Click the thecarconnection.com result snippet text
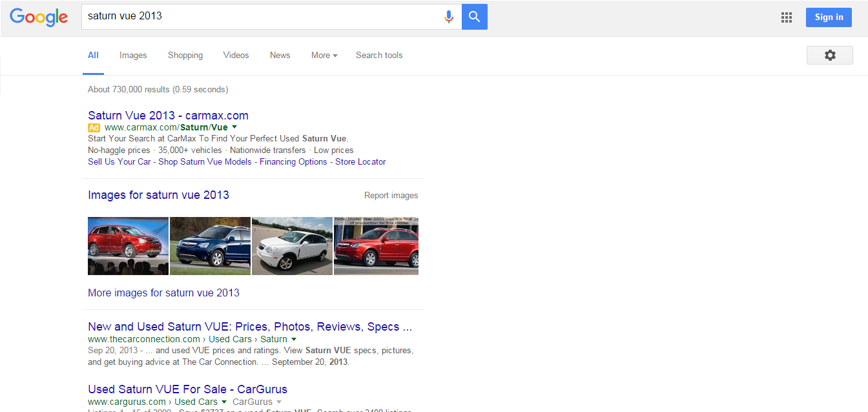The width and height of the screenshot is (868, 412). [251, 356]
